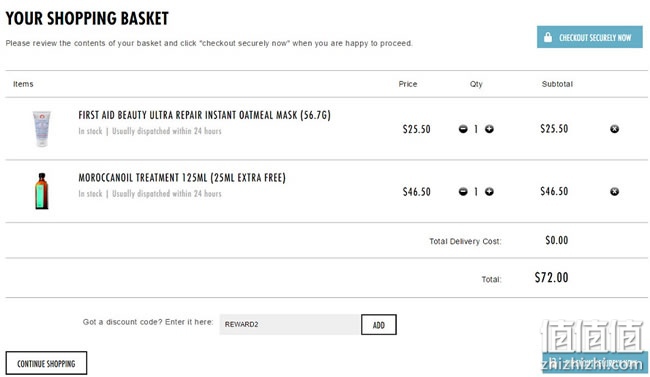This screenshot has width=650, height=377.
Task: Click the lock icon on checkout button
Action: point(548,37)
